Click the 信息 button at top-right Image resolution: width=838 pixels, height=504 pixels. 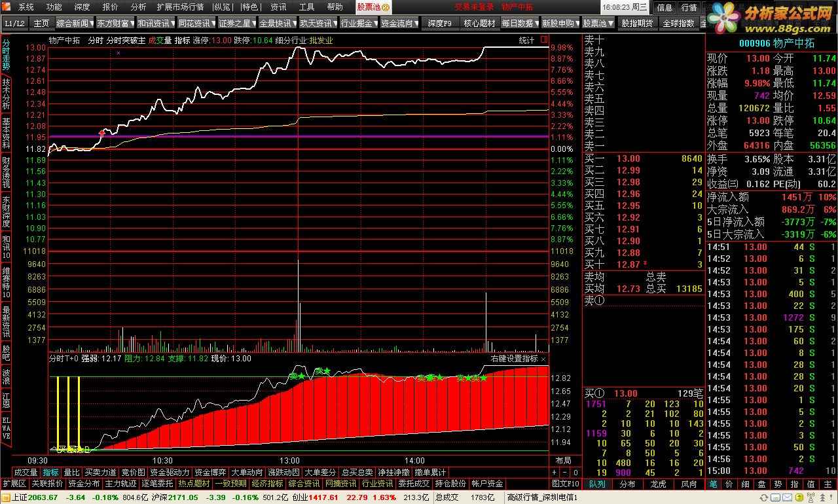click(665, 7)
